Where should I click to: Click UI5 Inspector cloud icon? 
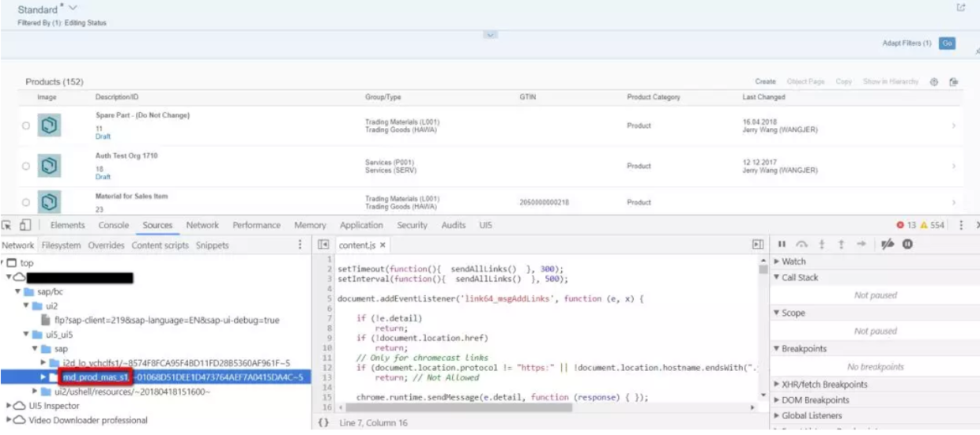19,406
